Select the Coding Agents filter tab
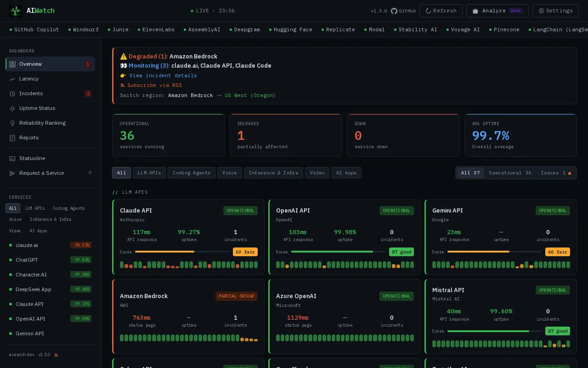Viewport: 588px width, 368px height. [x=192, y=172]
